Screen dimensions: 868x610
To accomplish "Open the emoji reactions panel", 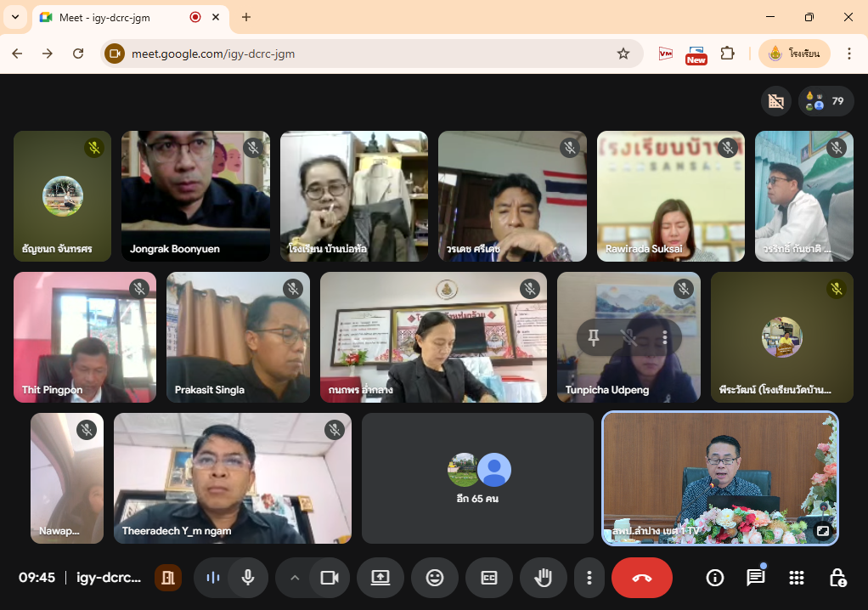I will click(435, 578).
